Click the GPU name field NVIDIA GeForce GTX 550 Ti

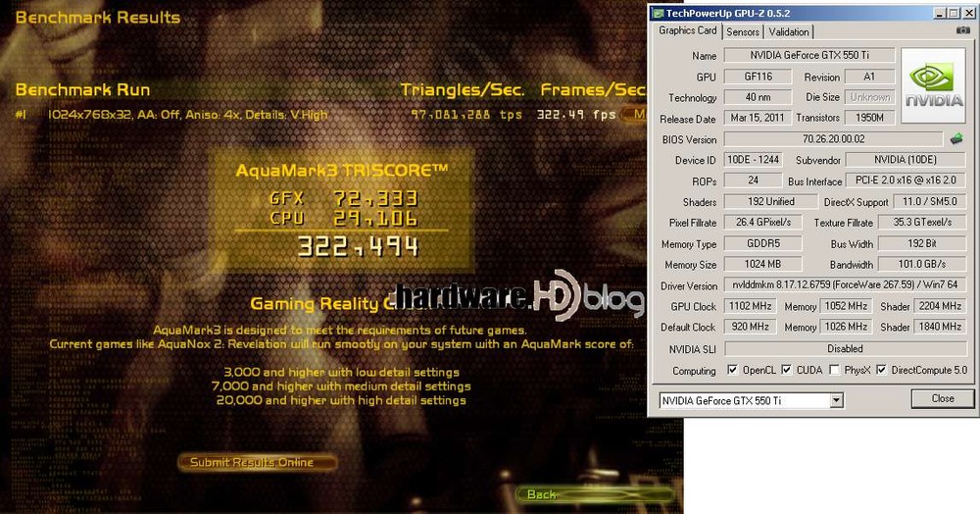click(x=809, y=55)
